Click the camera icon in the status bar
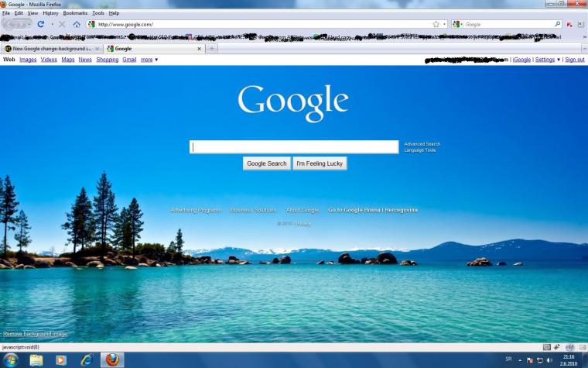 (547, 347)
